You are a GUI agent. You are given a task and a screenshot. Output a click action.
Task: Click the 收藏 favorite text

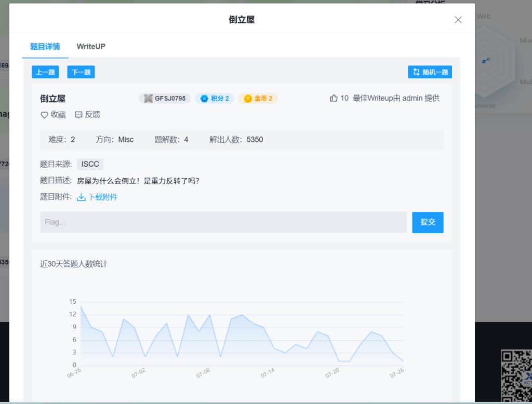pyautogui.click(x=58, y=115)
